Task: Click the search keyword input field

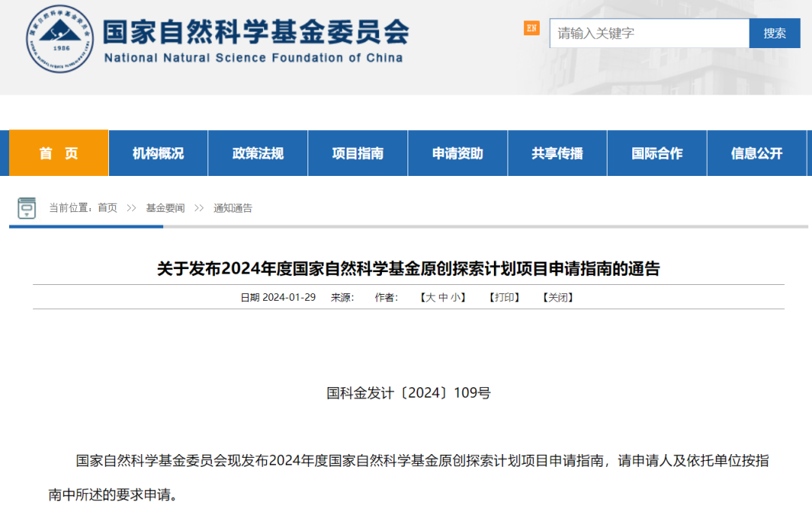Action: (649, 33)
